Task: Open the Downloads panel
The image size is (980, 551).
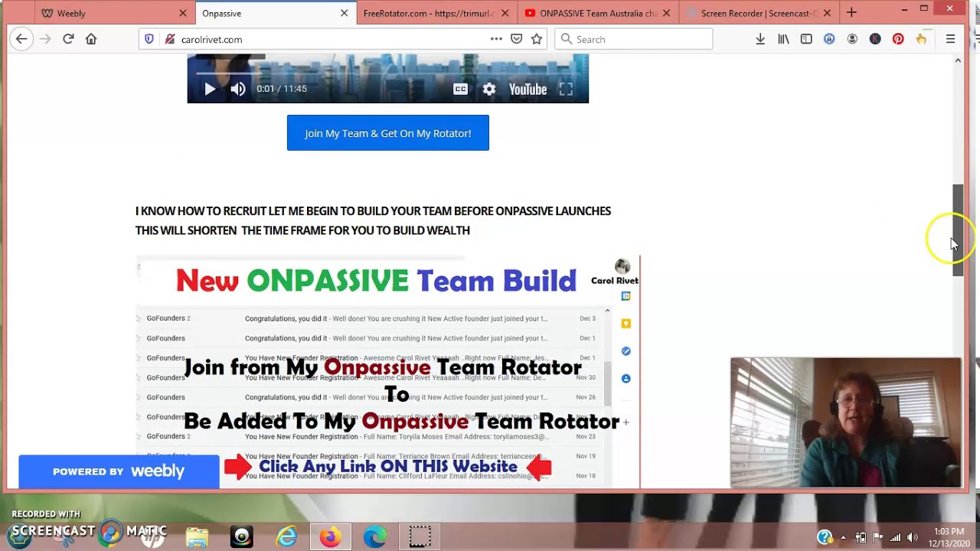Action: pyautogui.click(x=760, y=39)
